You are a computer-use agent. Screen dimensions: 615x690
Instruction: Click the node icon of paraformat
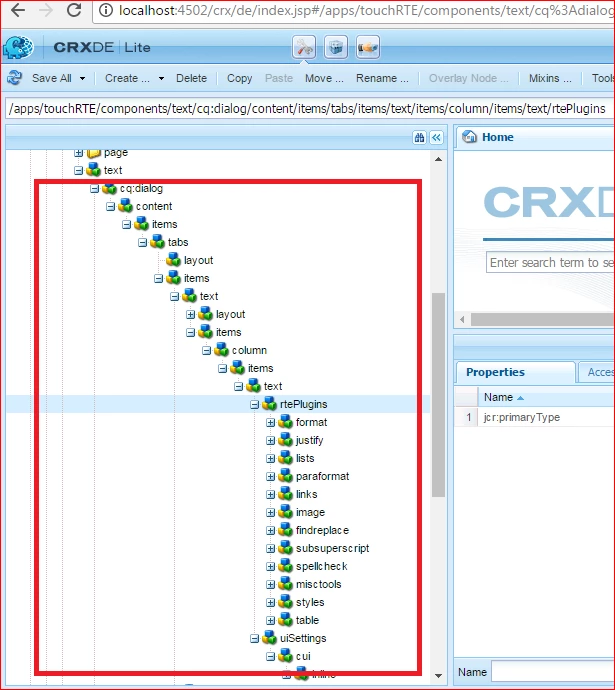point(285,476)
